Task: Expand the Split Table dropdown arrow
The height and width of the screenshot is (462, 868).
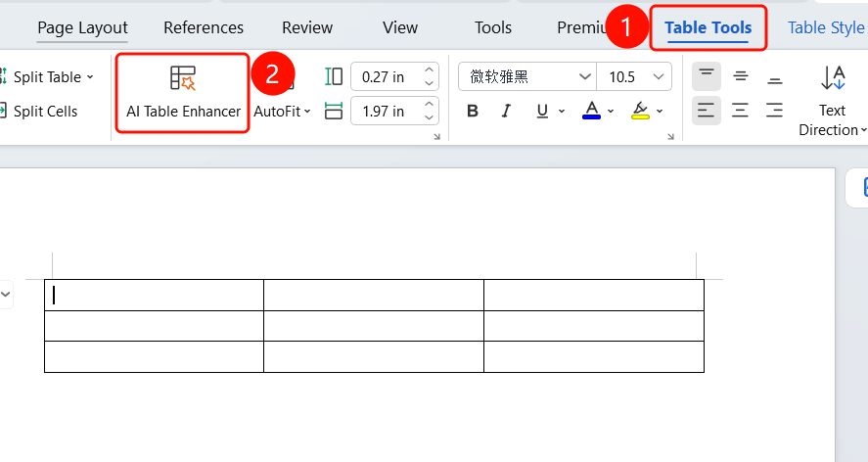Action: (x=90, y=77)
